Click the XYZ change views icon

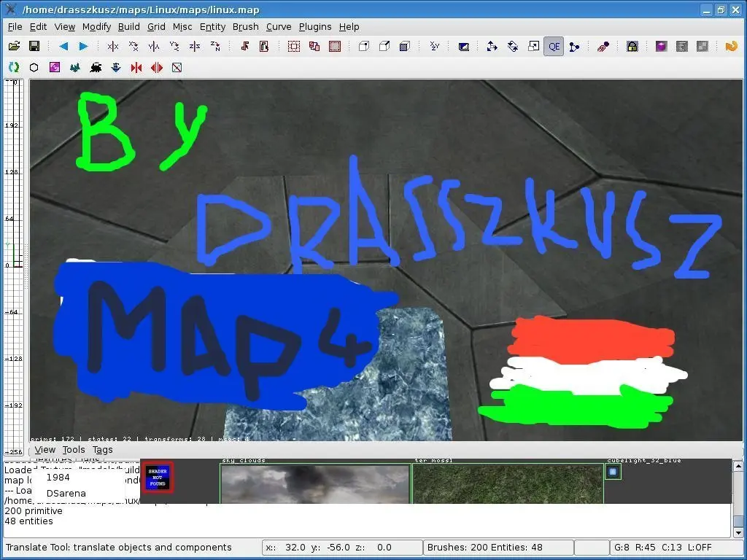click(x=435, y=46)
